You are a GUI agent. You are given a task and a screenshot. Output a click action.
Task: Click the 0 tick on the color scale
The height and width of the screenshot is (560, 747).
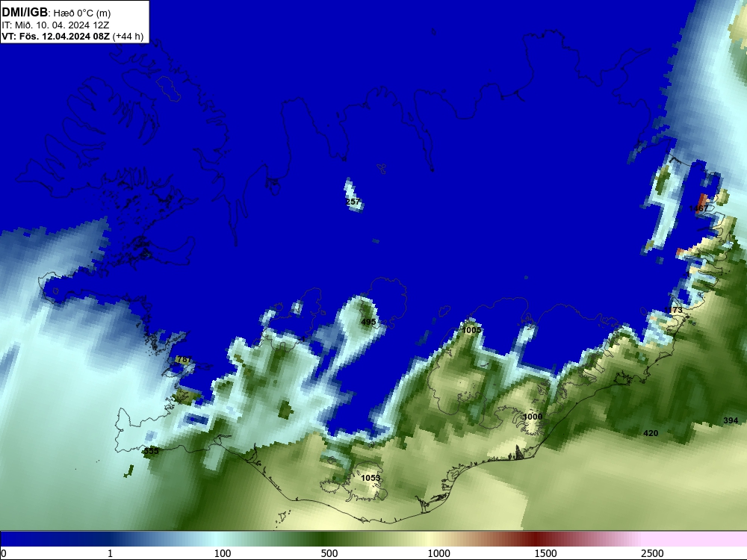pos(4,553)
